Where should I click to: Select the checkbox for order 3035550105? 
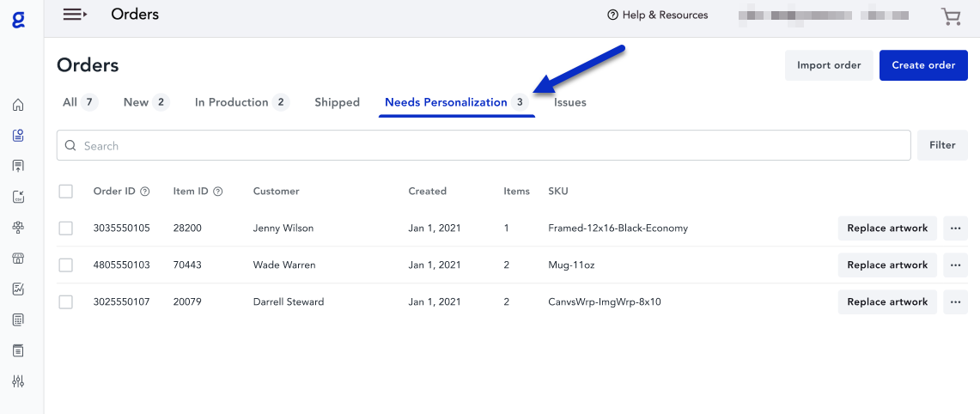click(x=66, y=228)
